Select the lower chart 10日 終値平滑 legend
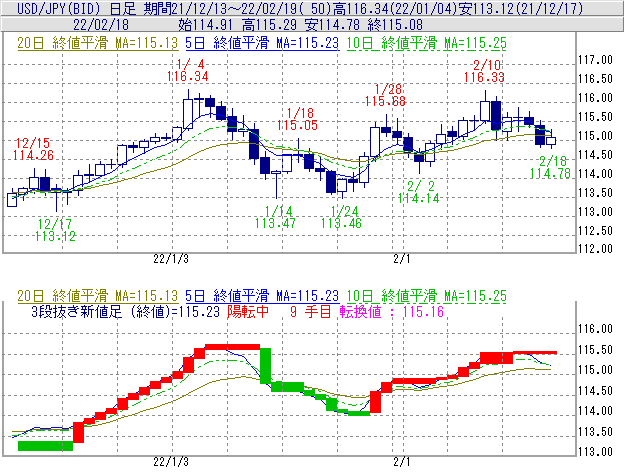Image resolution: width=624 pixels, height=475 pixels. point(427,296)
